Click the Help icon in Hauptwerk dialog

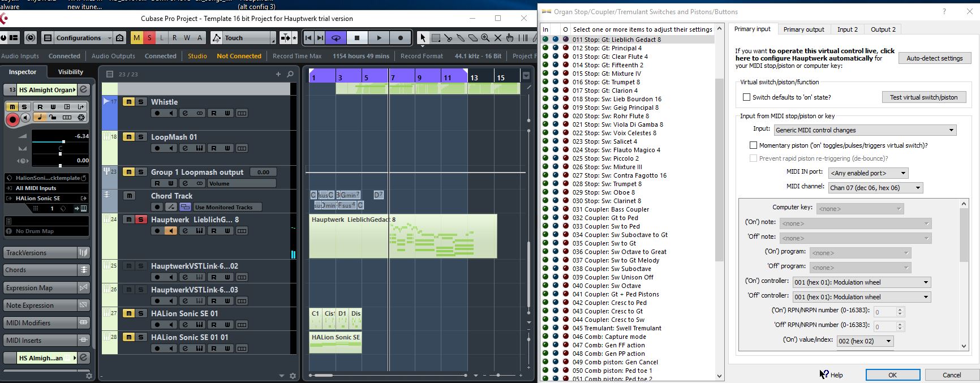(x=831, y=375)
